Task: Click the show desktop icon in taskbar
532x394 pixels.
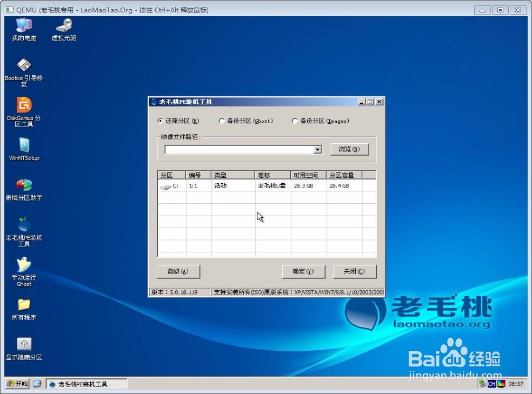Action: pos(37,384)
